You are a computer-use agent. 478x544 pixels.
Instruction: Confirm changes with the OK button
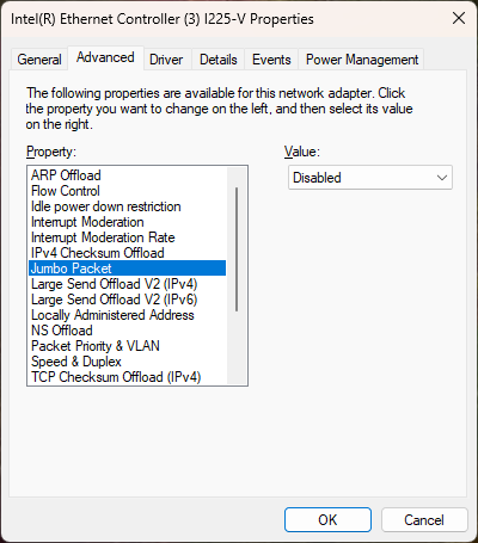point(328,520)
